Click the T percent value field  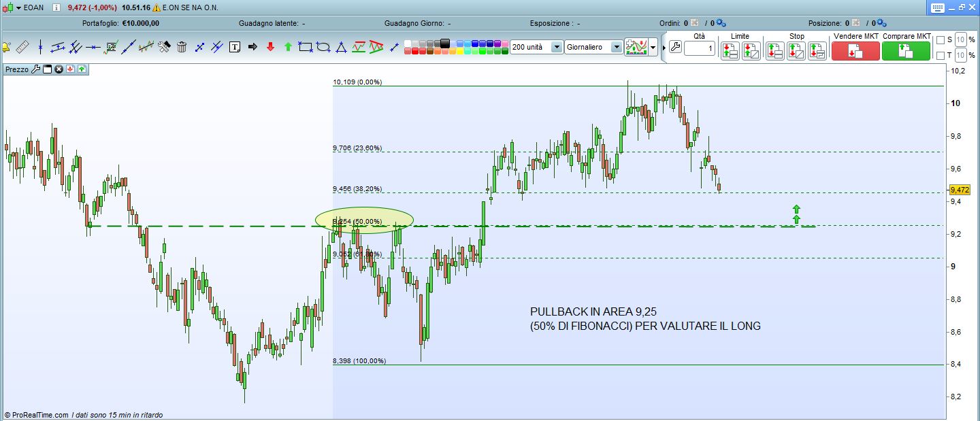tap(960, 55)
